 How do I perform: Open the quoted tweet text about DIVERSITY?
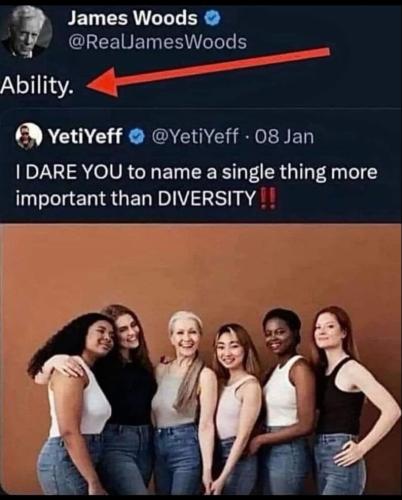click(x=197, y=185)
